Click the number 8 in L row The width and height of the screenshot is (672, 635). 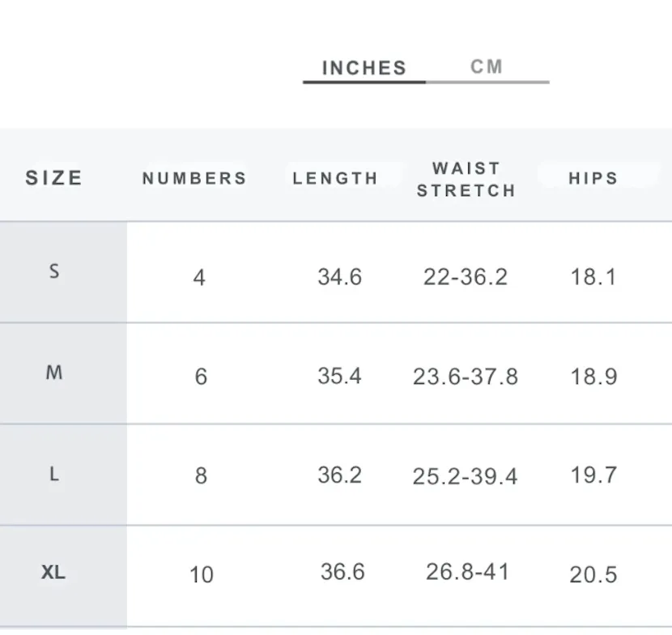(201, 476)
